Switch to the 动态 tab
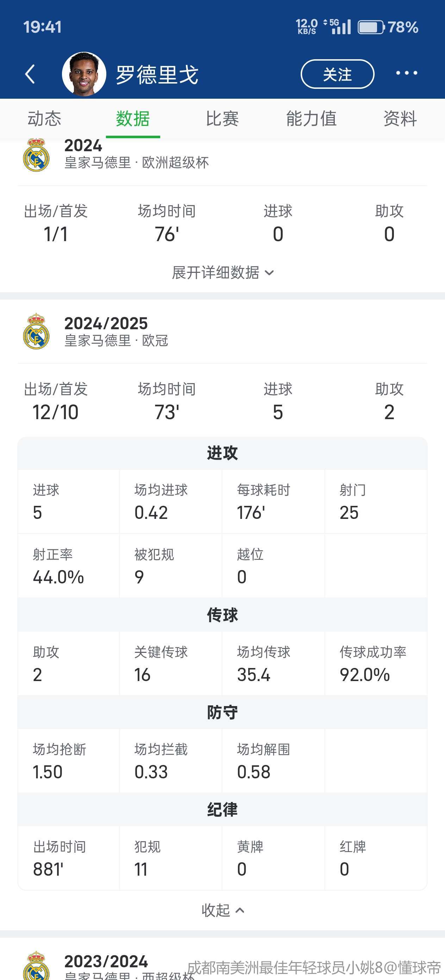The width and height of the screenshot is (445, 980). click(x=44, y=119)
